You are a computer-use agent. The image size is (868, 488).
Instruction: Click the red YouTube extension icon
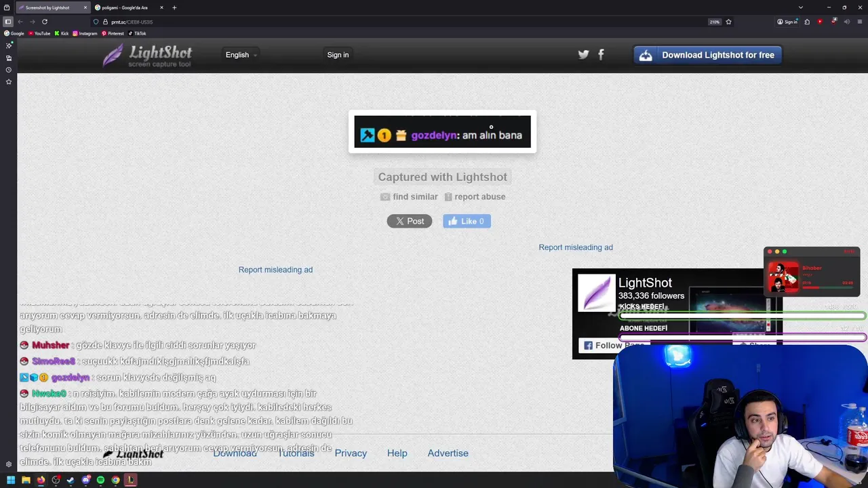pos(820,22)
